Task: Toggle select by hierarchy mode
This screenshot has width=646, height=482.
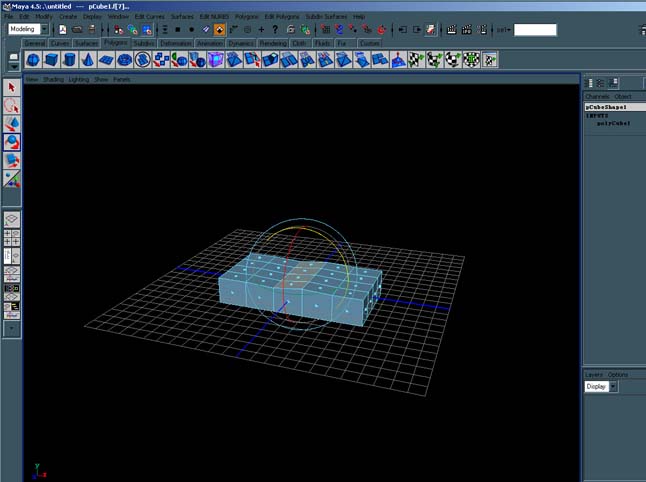Action: [x=119, y=30]
